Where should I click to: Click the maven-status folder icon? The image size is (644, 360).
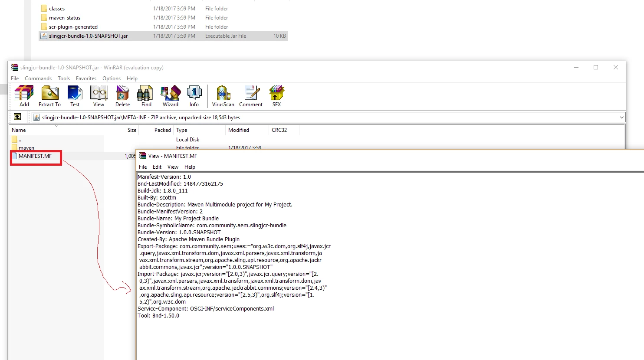pyautogui.click(x=44, y=17)
